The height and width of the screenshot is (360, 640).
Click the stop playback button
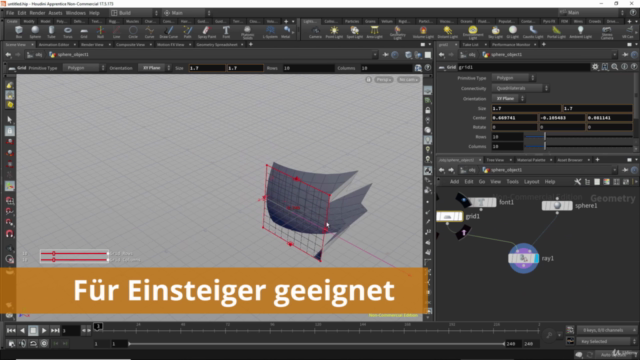pyautogui.click(x=33, y=330)
